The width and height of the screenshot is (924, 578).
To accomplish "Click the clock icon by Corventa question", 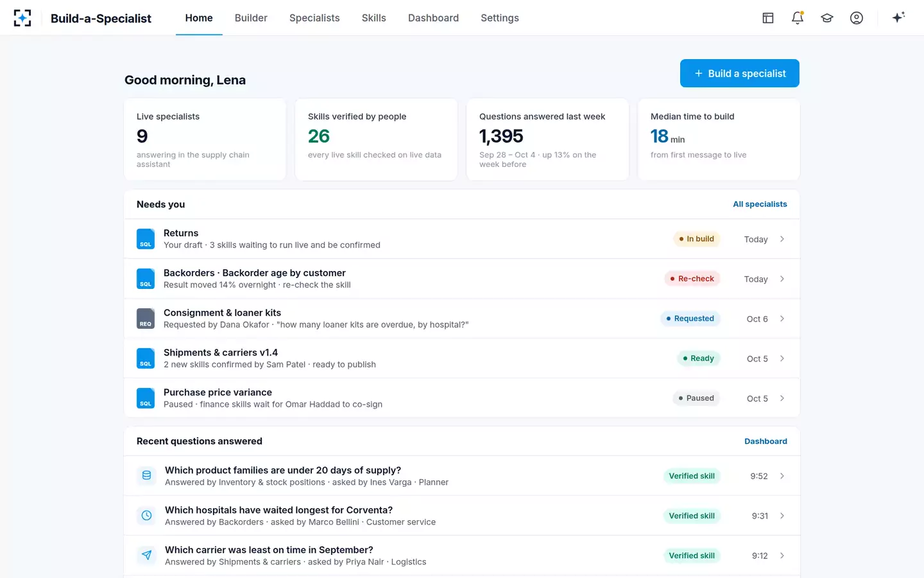I will click(x=146, y=516).
